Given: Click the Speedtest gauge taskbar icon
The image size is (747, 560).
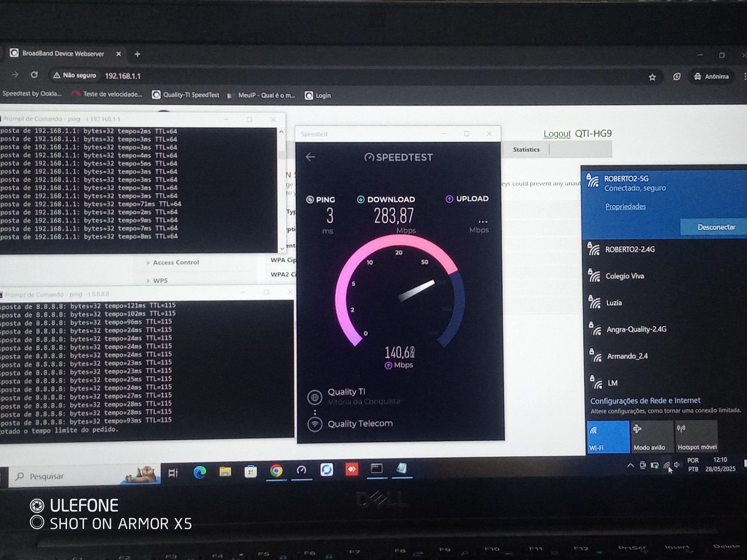Looking at the screenshot, I should point(301,470).
